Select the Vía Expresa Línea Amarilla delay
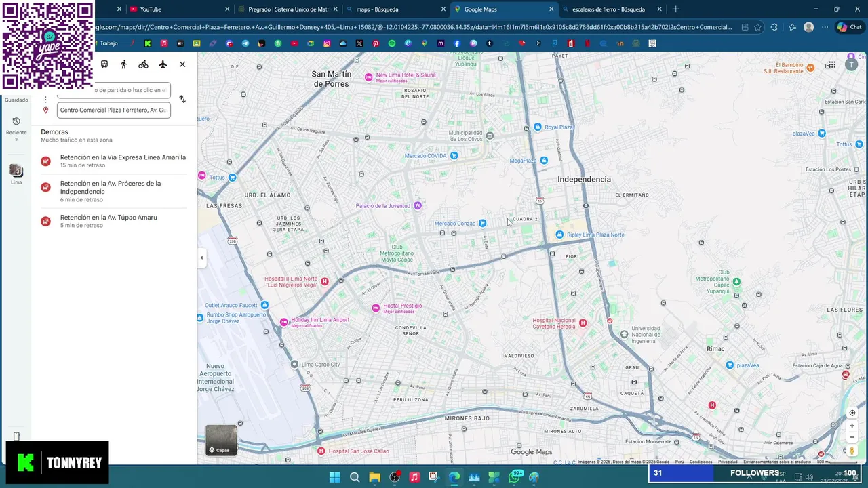 pos(114,161)
